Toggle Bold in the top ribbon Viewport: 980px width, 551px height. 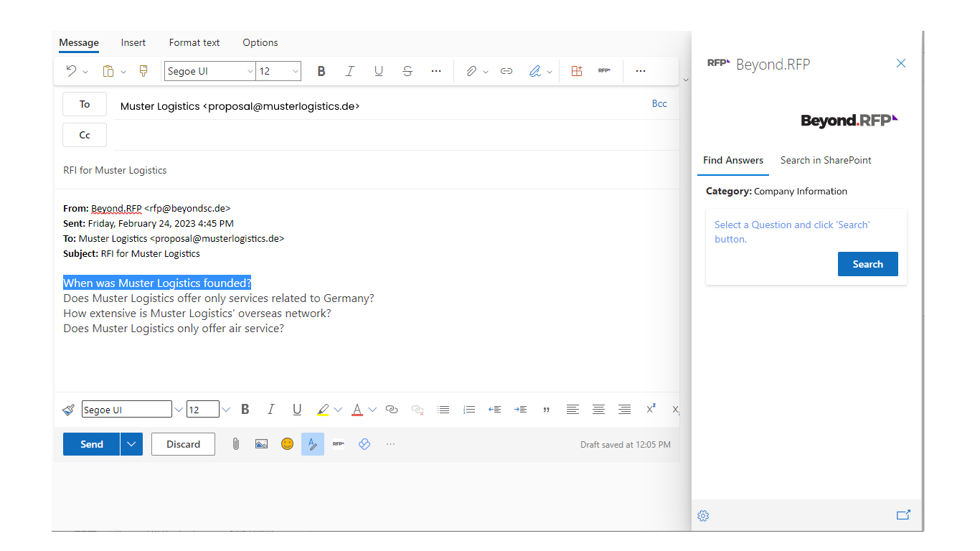point(321,71)
